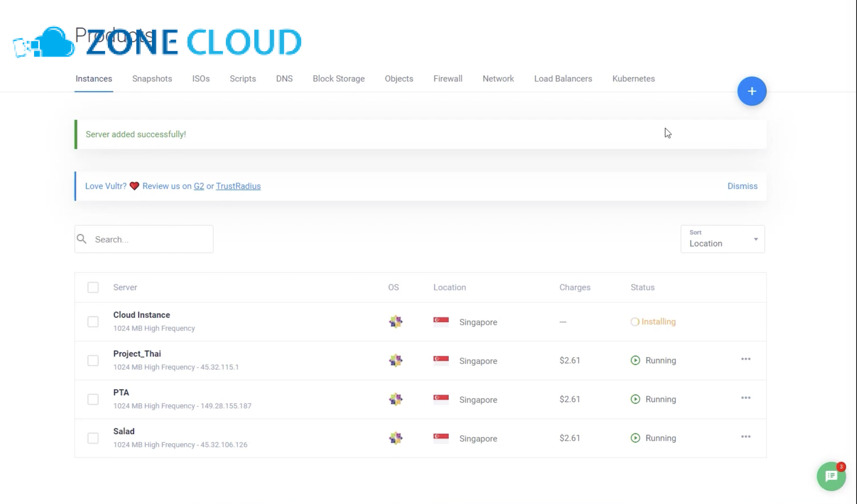This screenshot has width=857, height=504.
Task: Open the chat support bubble
Action: 831,476
